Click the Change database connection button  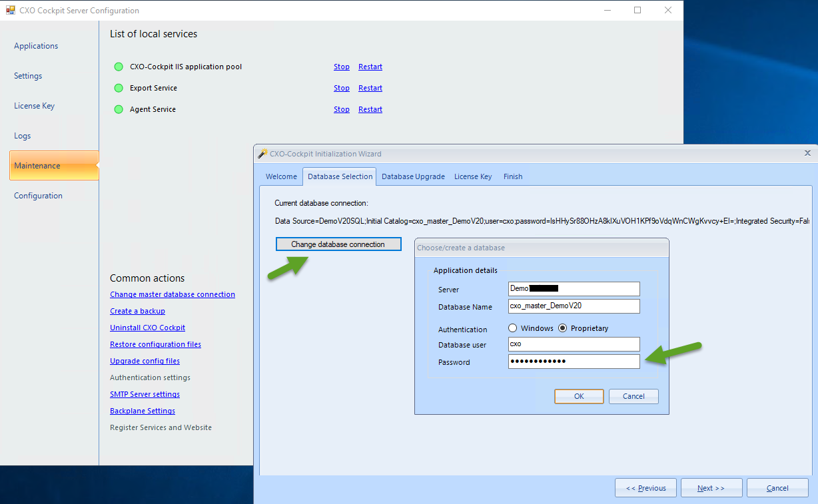[x=338, y=244]
